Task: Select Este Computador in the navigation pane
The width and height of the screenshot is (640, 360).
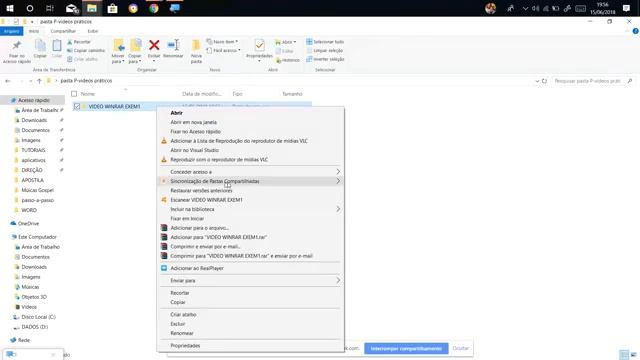Action: tap(37, 237)
